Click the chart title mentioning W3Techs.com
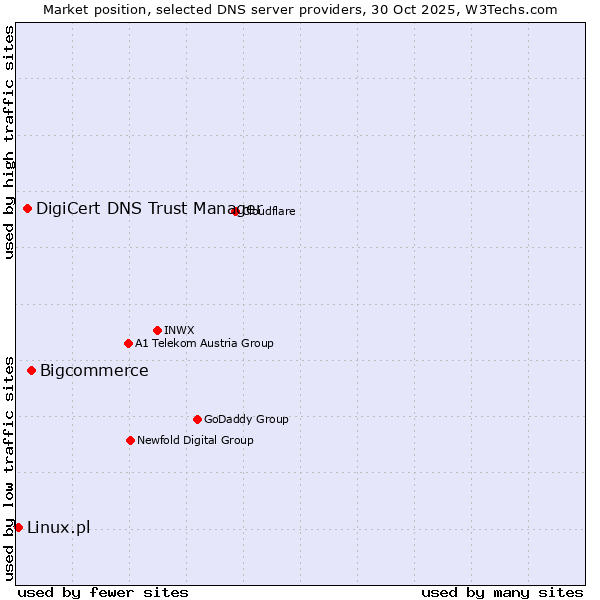Screen dimensions: 600x600 click(x=300, y=9)
